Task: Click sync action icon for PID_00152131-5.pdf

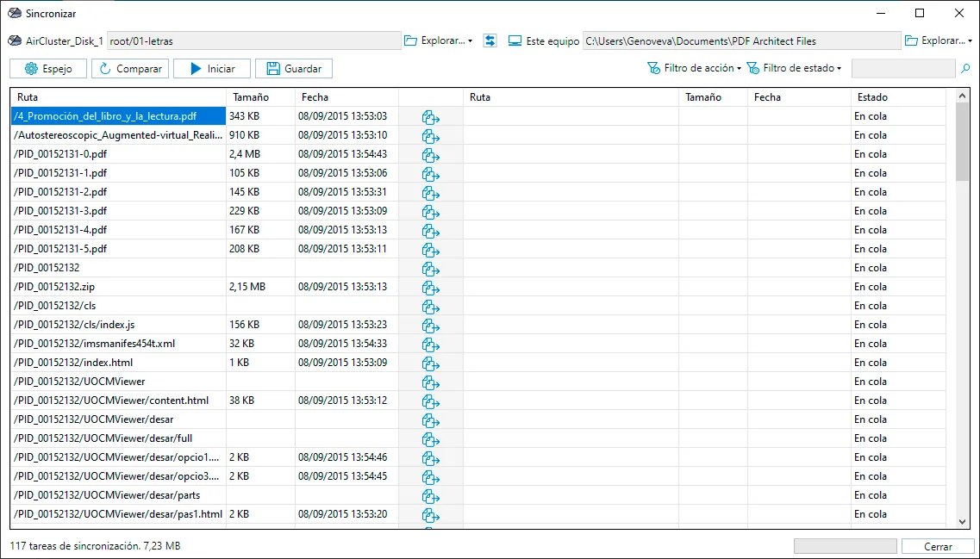Action: point(431,249)
